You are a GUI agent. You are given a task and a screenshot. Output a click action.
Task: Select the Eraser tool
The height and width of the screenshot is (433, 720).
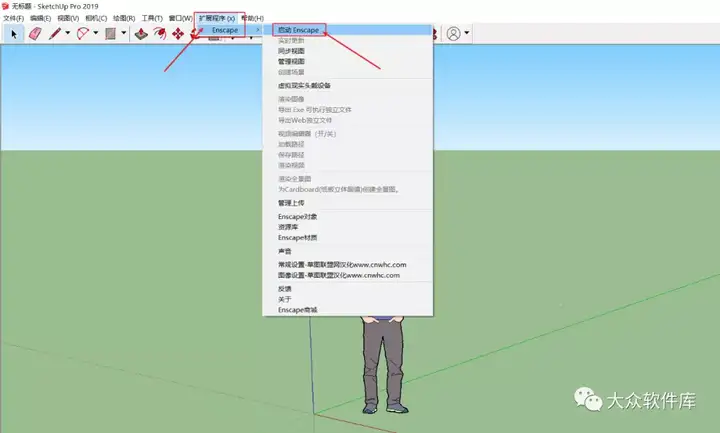(x=35, y=34)
